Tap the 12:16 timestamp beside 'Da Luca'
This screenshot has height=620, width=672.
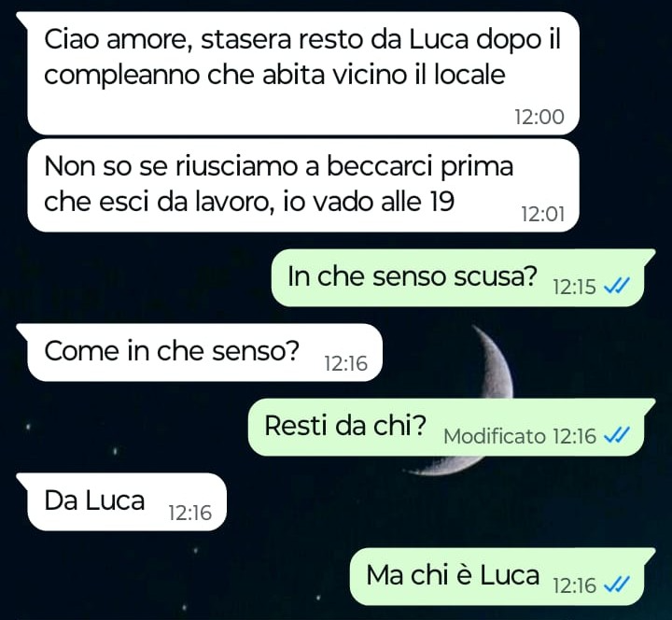tap(189, 513)
